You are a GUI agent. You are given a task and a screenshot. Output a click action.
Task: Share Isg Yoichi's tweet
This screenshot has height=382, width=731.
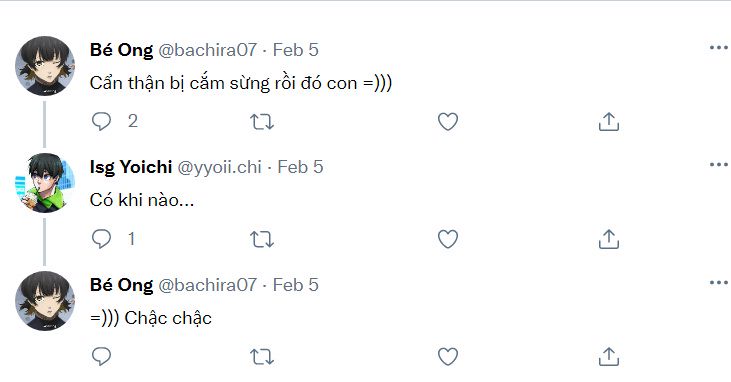(x=609, y=239)
